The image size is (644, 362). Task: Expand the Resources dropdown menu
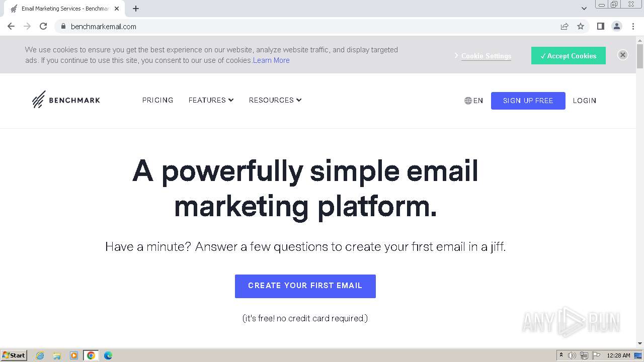click(275, 100)
